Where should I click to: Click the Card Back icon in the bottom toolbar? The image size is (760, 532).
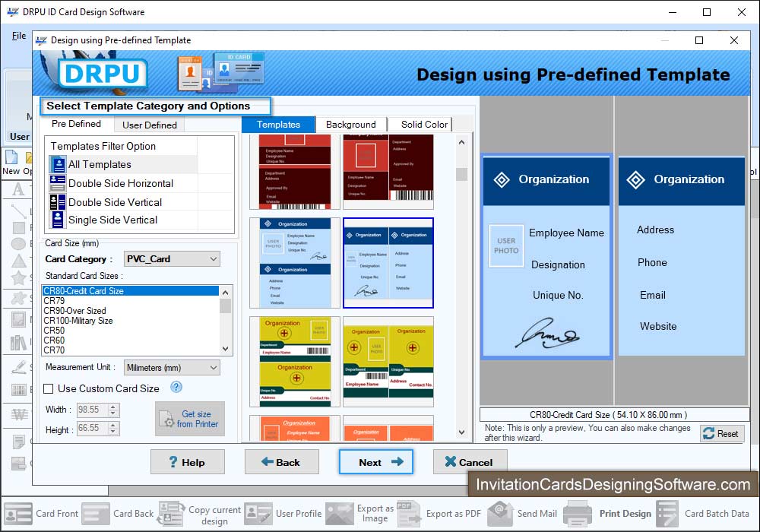96,514
